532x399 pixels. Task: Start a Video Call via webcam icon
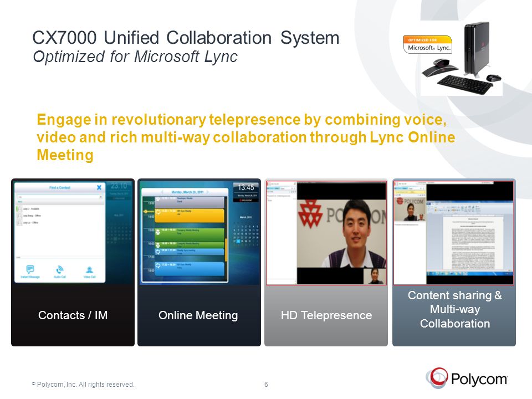tap(90, 270)
